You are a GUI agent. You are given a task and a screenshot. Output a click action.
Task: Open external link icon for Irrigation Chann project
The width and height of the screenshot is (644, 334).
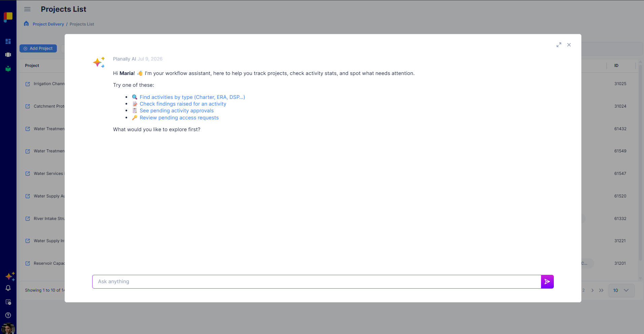click(x=28, y=84)
